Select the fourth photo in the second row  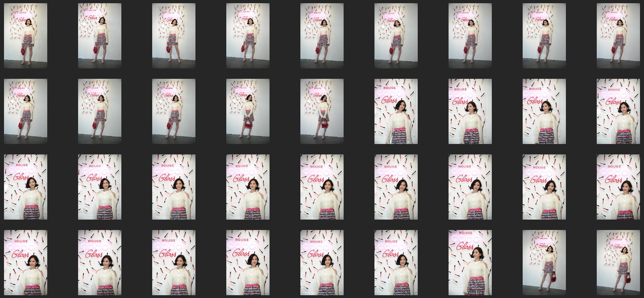pyautogui.click(x=248, y=111)
